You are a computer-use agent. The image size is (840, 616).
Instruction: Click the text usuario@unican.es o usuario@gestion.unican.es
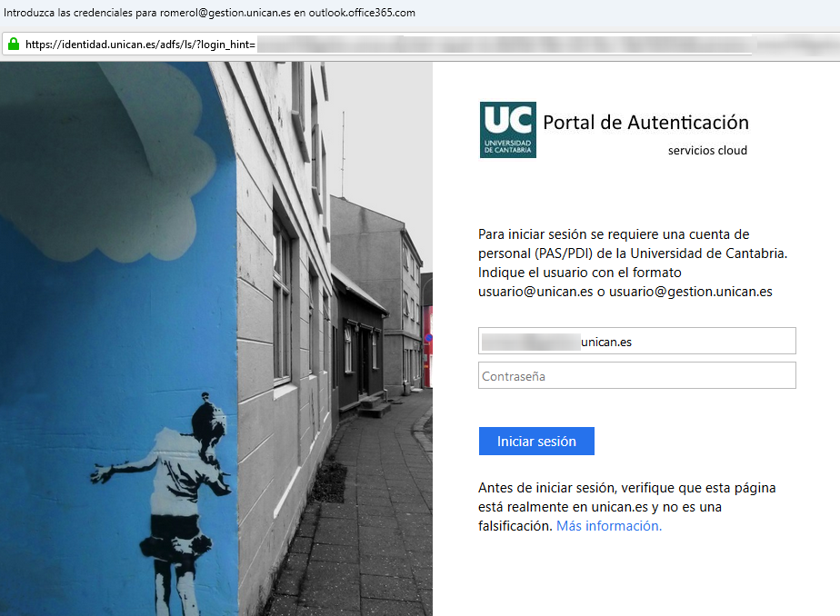tap(625, 292)
